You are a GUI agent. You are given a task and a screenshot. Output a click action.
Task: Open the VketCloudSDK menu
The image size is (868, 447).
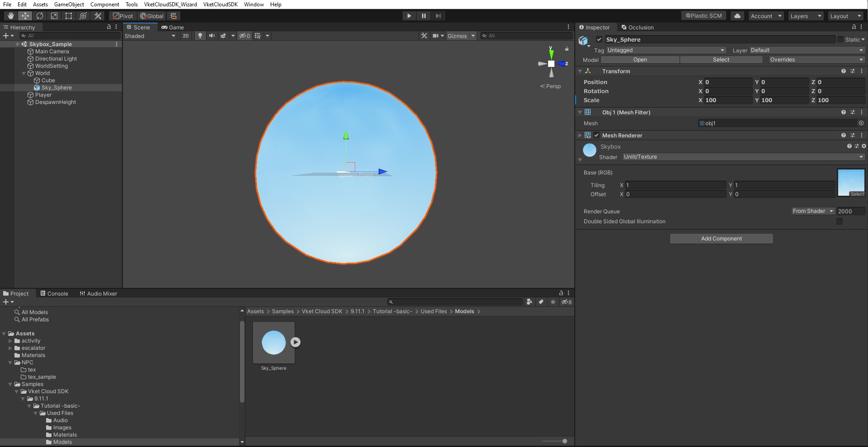click(x=220, y=5)
